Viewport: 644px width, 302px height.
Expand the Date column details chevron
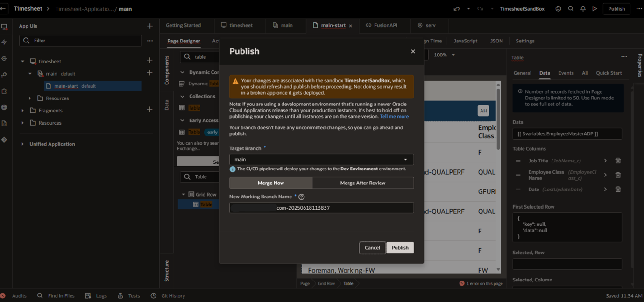(x=605, y=190)
